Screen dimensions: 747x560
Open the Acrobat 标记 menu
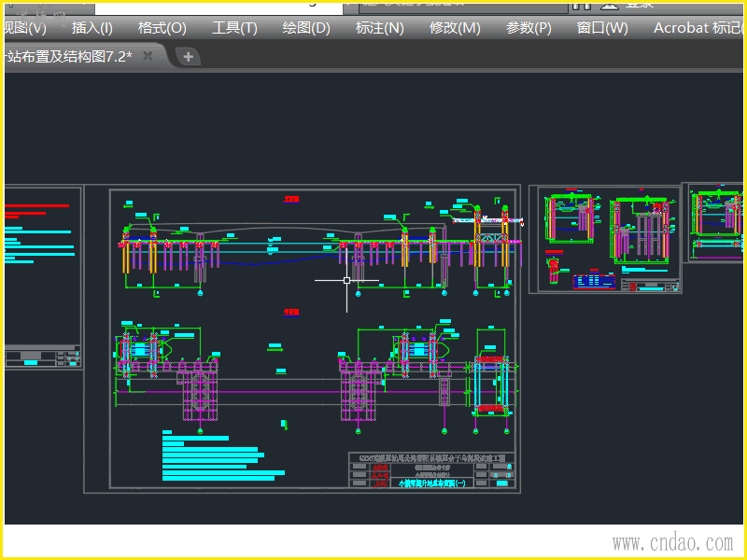[698, 28]
